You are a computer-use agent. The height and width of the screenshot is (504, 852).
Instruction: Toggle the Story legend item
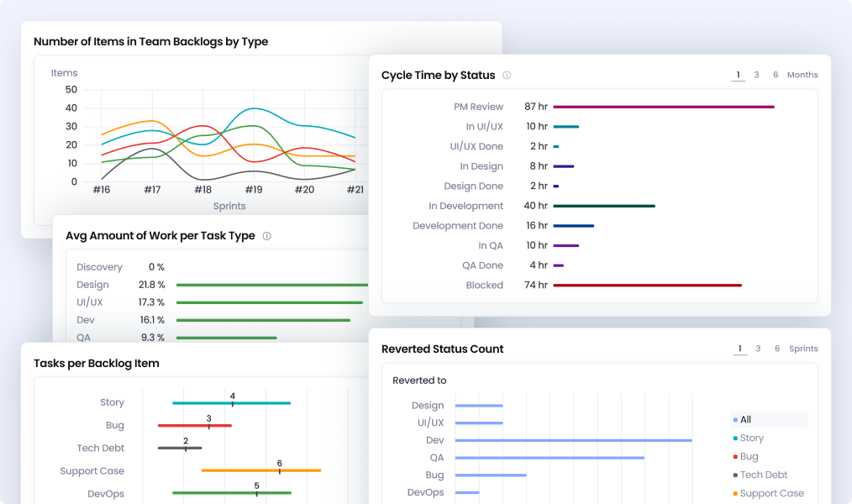coord(751,438)
